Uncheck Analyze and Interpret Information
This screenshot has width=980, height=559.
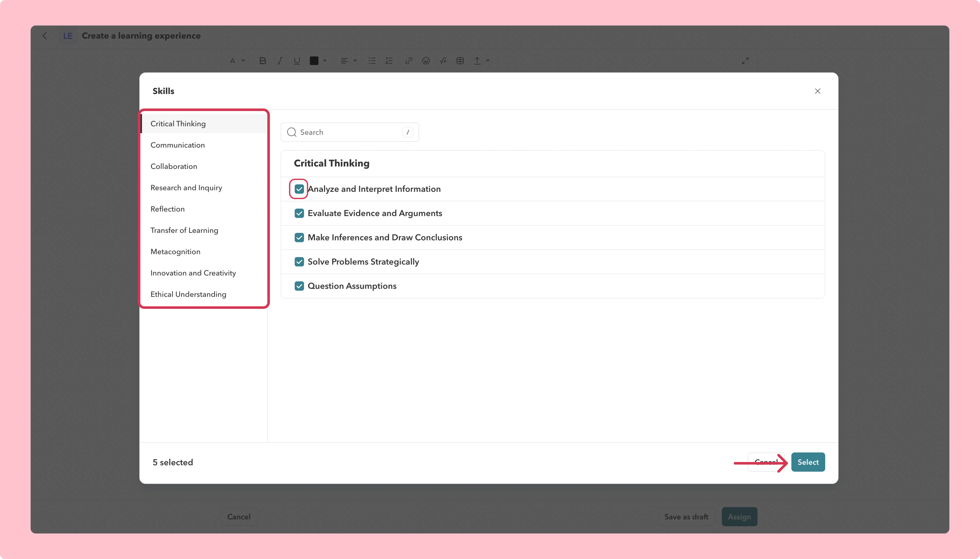click(299, 189)
